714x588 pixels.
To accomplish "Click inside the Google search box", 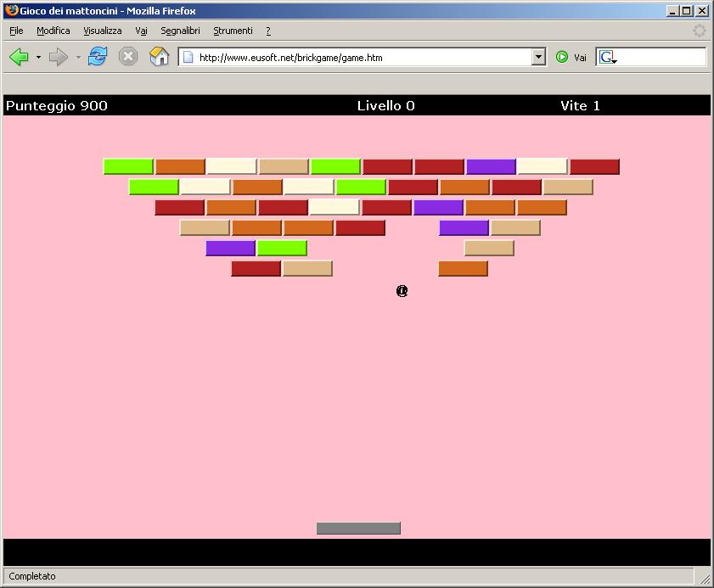I will click(x=661, y=58).
